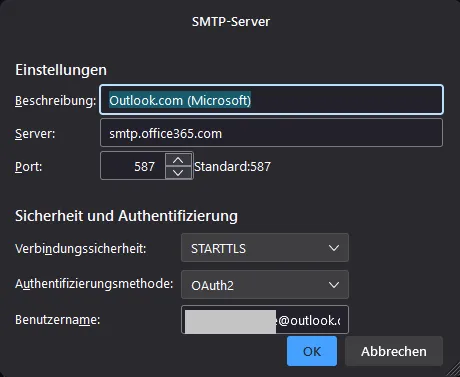Click the Benutzername label
Image resolution: width=460 pixels, height=377 pixels.
pyautogui.click(x=58, y=320)
